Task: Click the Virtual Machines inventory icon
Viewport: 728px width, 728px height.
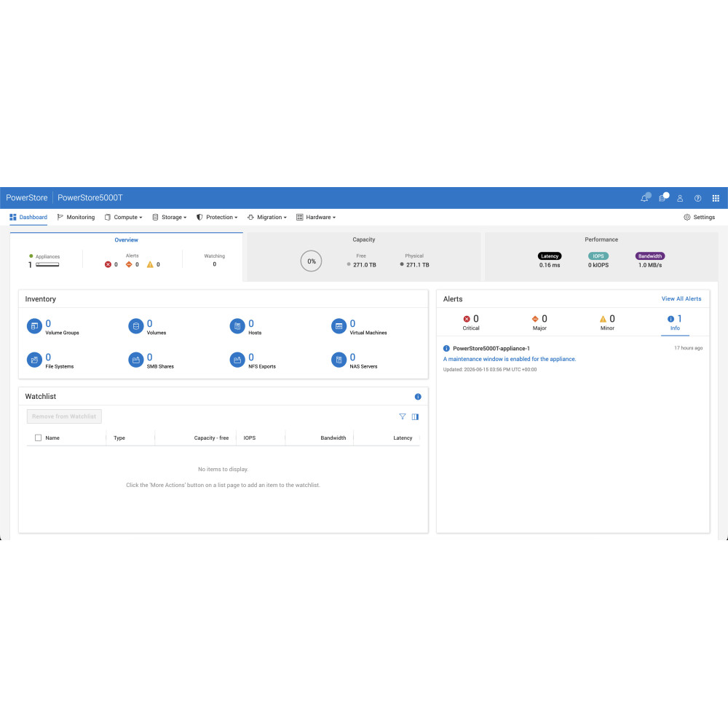Action: click(339, 326)
